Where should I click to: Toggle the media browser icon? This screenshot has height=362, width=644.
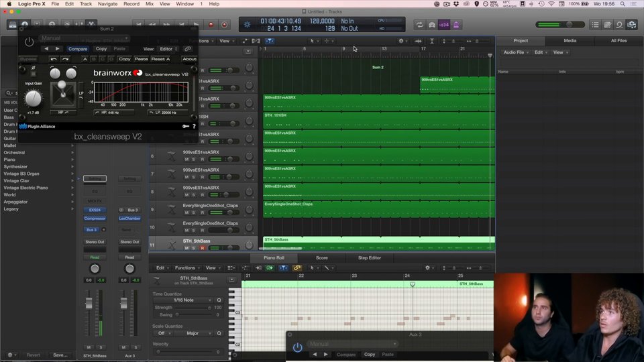pos(632,25)
